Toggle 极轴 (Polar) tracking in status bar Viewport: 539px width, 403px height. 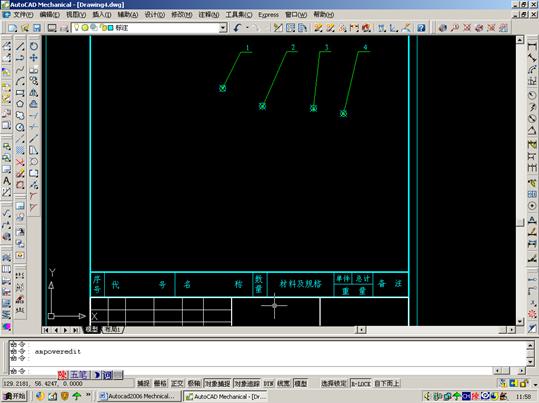(194, 383)
